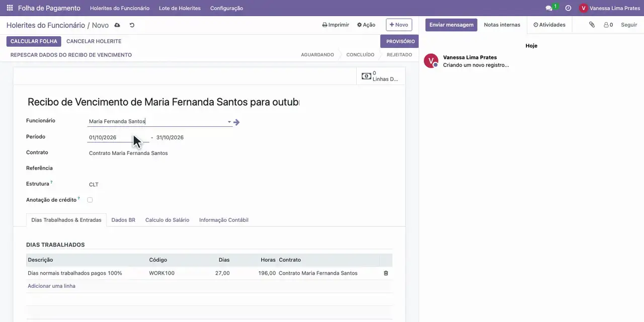This screenshot has width=644, height=322.
Task: Open Dias Trabalhados & Entradas tab
Action: coord(66,220)
